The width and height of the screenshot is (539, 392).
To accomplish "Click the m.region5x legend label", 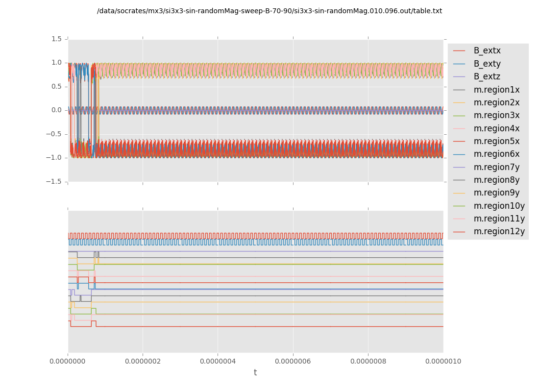I will pos(496,141).
